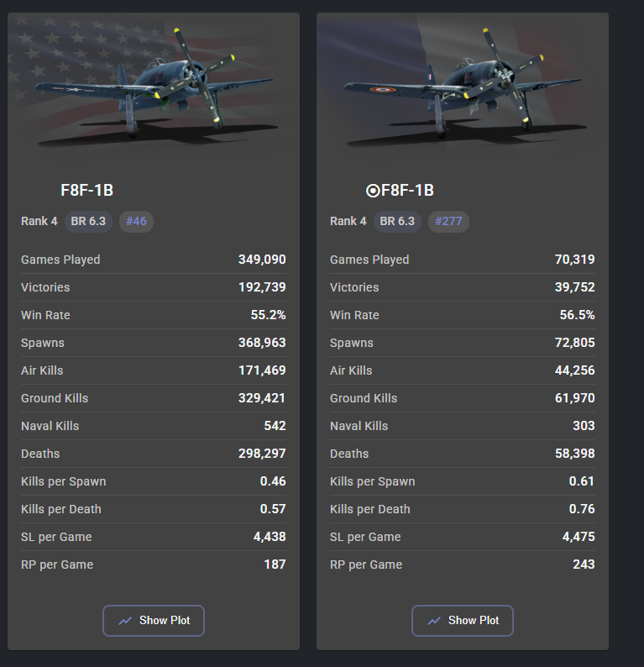Select the Kills per Death value 0.76

tap(581, 509)
